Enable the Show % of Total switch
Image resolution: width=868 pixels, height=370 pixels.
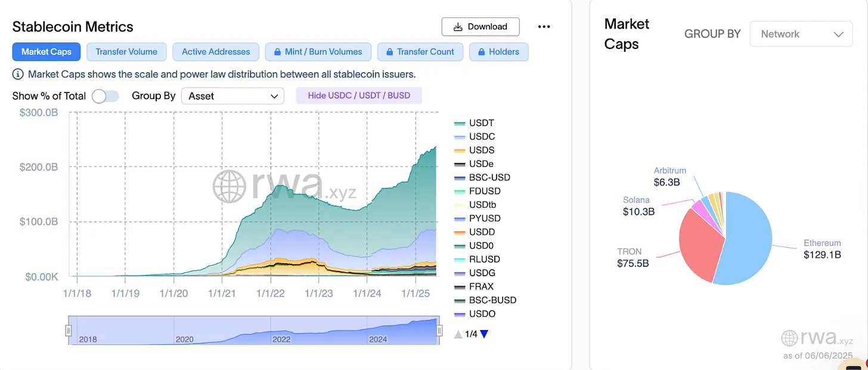point(106,96)
